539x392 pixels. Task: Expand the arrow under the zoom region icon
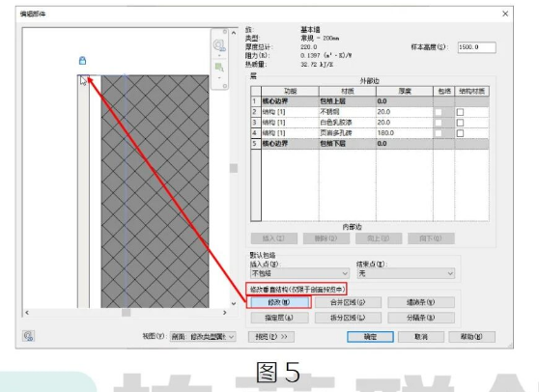pyautogui.click(x=219, y=77)
